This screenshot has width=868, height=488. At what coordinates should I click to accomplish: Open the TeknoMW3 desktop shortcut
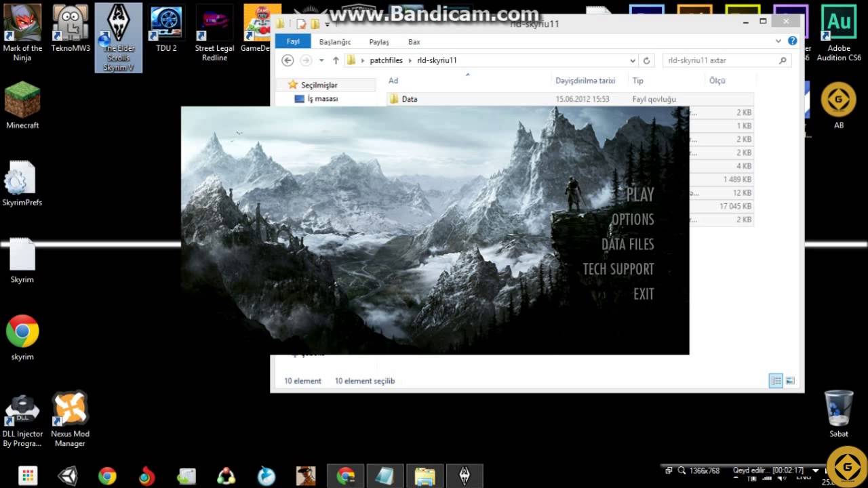pos(71,28)
